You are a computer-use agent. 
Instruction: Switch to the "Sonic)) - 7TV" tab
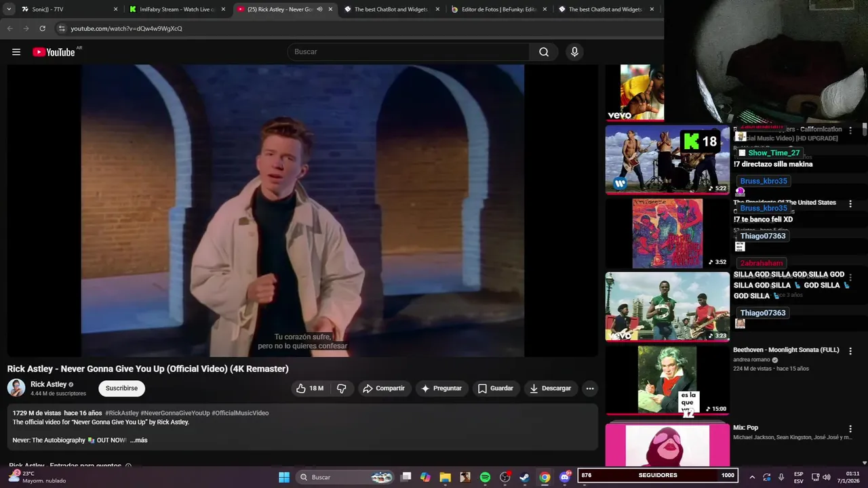pyautogui.click(x=68, y=9)
